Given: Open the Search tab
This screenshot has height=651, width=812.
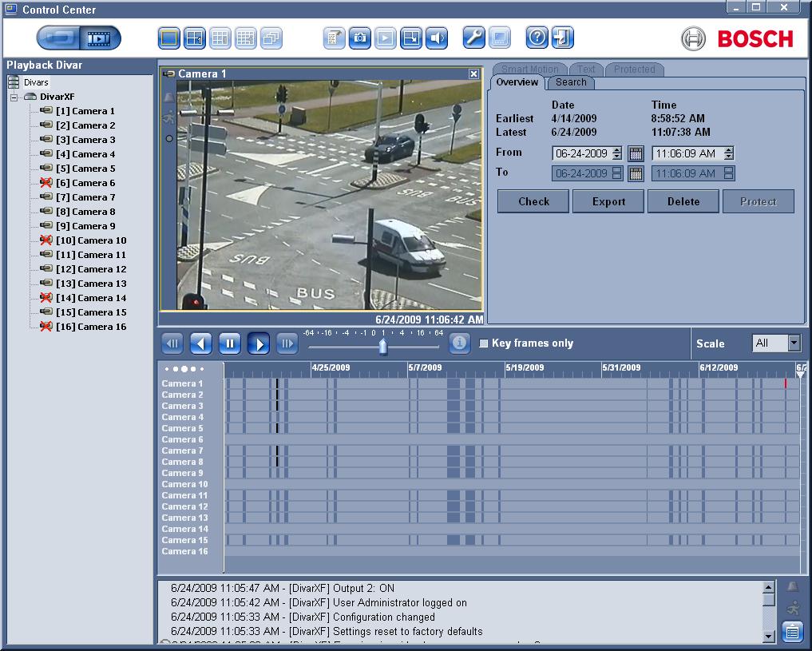Looking at the screenshot, I should pyautogui.click(x=571, y=82).
